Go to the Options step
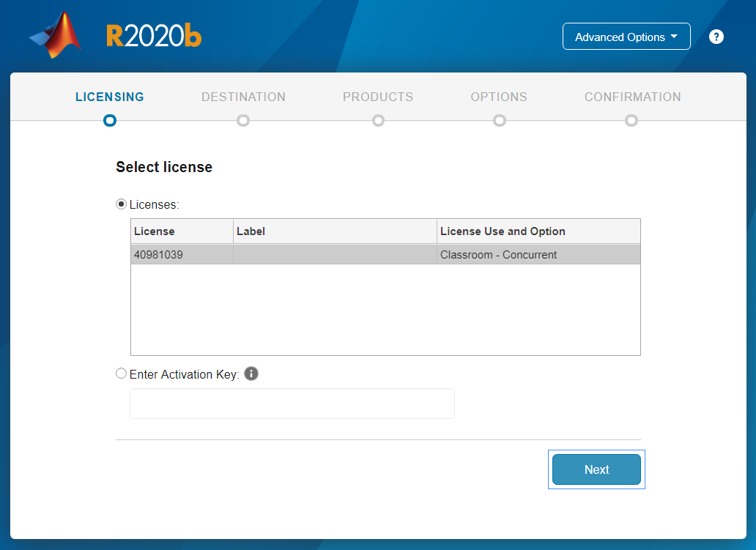Screen dimensions: 756x550 point(499,97)
